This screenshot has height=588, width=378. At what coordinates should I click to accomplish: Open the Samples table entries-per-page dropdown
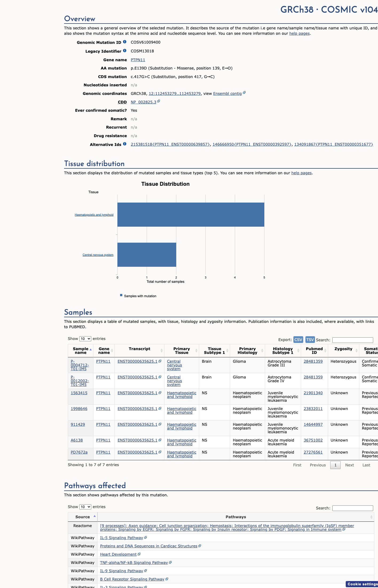(x=85, y=339)
